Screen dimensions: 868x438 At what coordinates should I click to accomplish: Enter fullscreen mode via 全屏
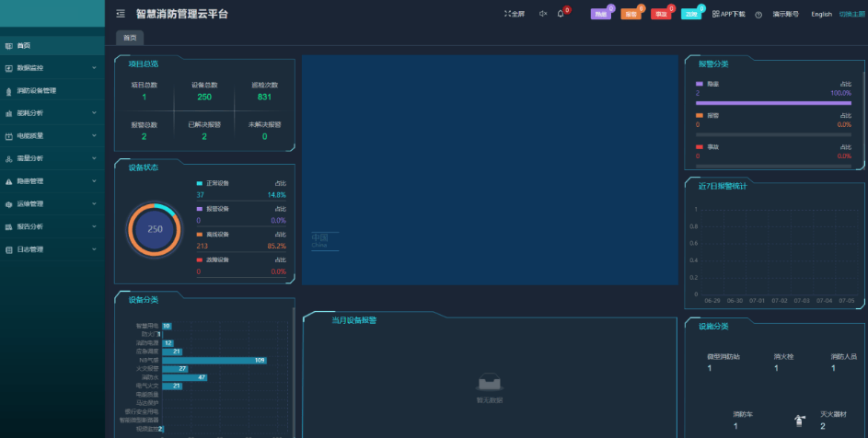pos(514,14)
